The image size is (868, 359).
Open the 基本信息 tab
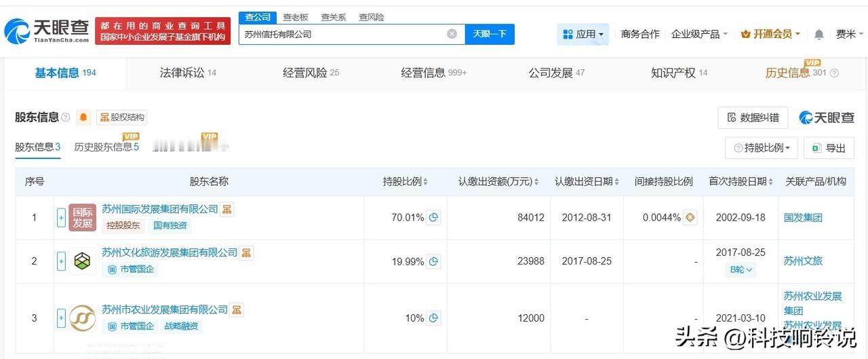point(65,73)
